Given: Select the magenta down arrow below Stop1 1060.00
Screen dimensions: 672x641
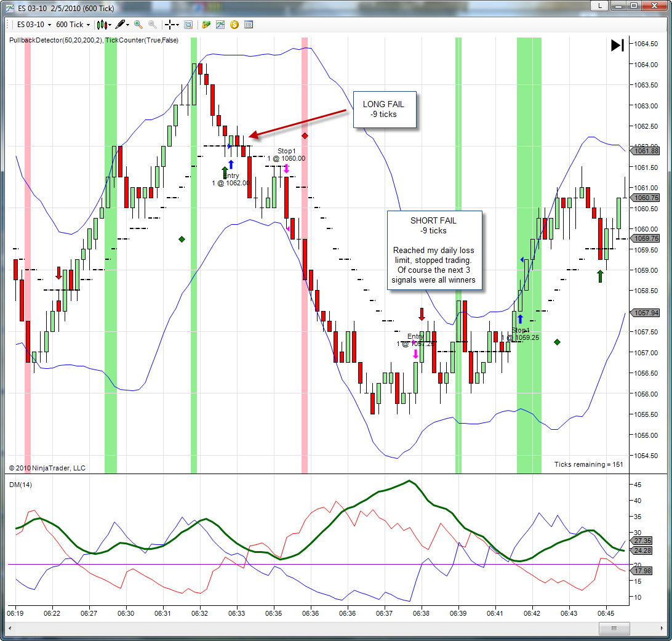Looking at the screenshot, I should (286, 169).
